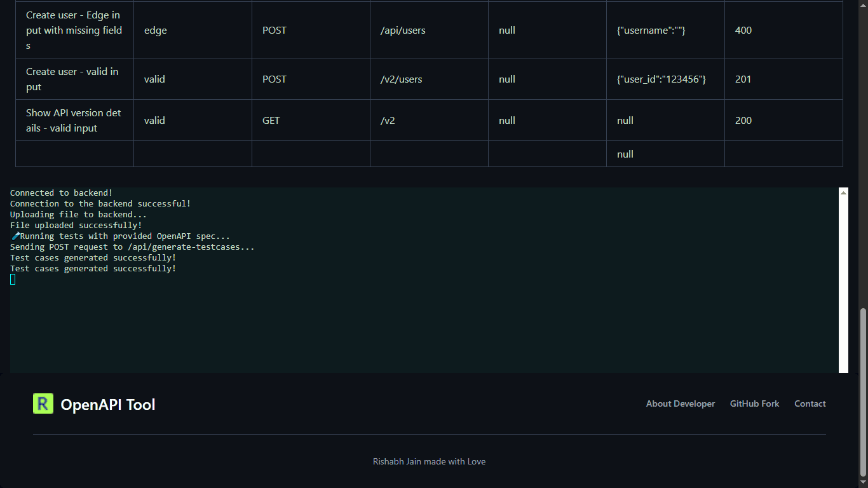Open the About Developer link
Viewport: 868px width, 488px height.
pyautogui.click(x=681, y=403)
